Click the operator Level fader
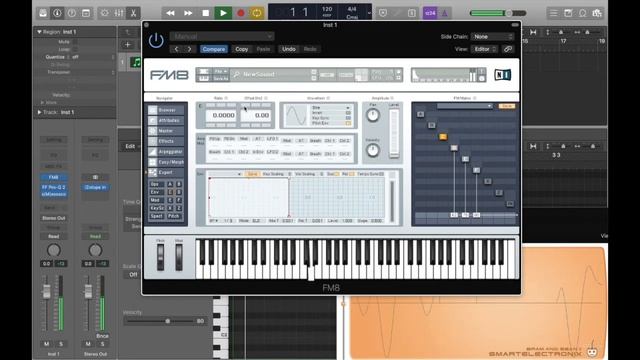The width and height of the screenshot is (640, 360). pyautogui.click(x=394, y=133)
